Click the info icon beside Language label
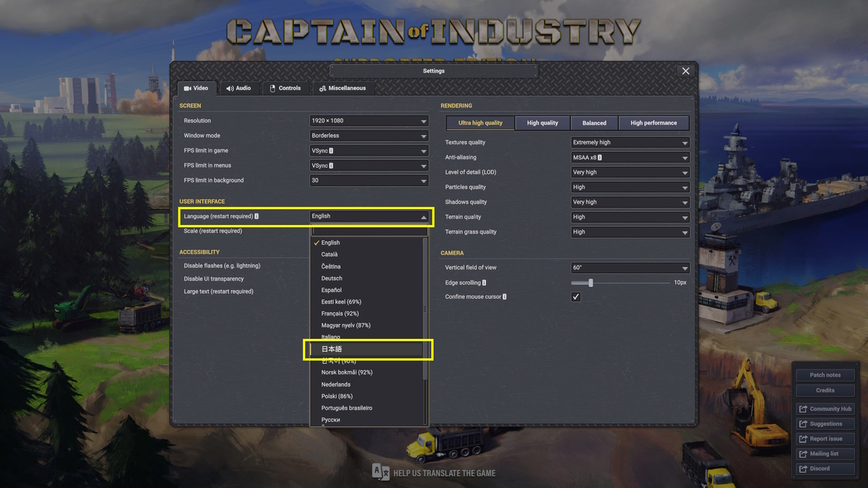This screenshot has height=488, width=868. coord(256,216)
